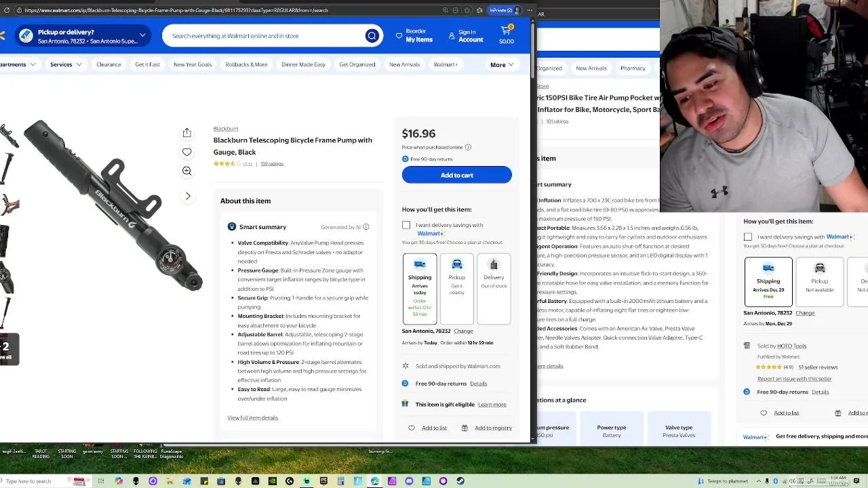Open New Year Goals tab
This screenshot has width=868, height=488.
point(193,64)
